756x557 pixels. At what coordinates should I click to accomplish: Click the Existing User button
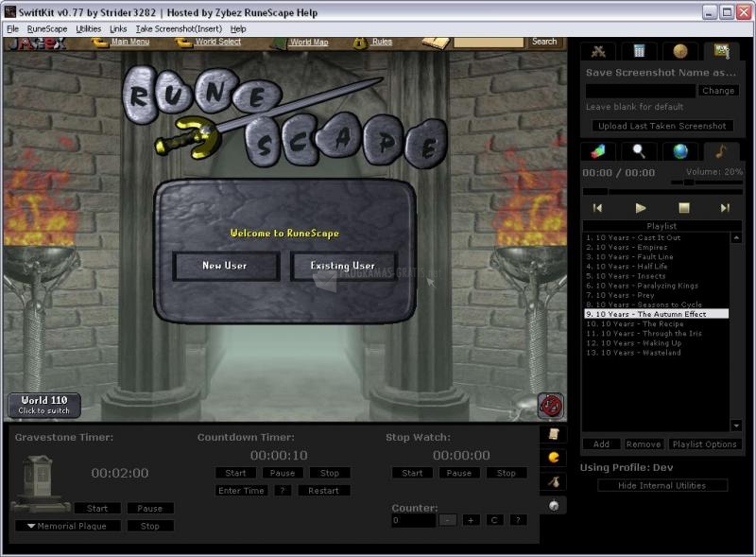point(343,266)
